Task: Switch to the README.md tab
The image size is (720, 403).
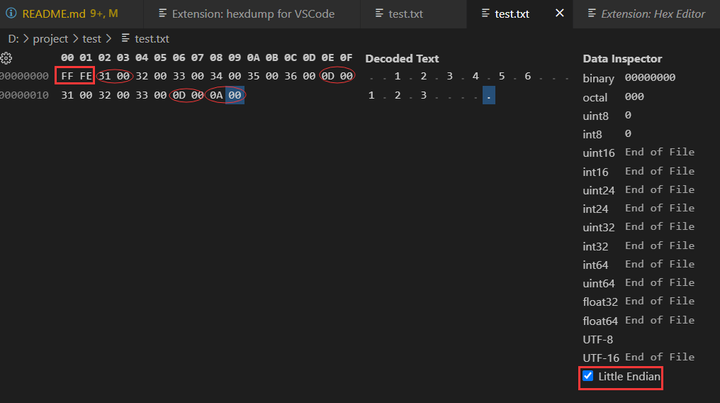Action: click(x=70, y=14)
